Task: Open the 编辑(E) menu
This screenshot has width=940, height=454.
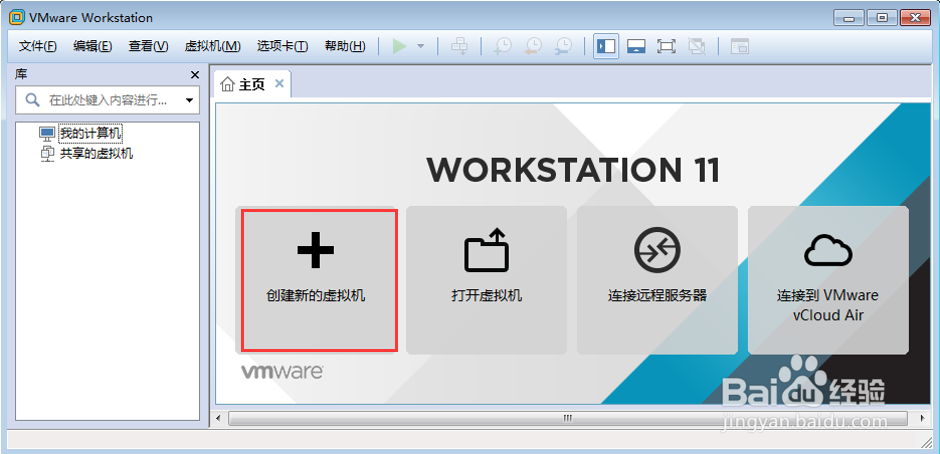Action: pos(93,46)
